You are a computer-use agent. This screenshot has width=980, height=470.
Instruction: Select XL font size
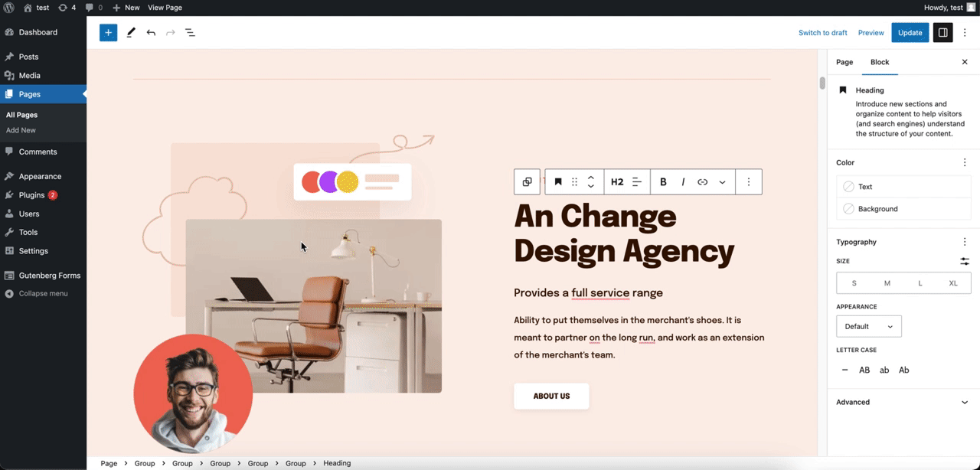tap(953, 283)
